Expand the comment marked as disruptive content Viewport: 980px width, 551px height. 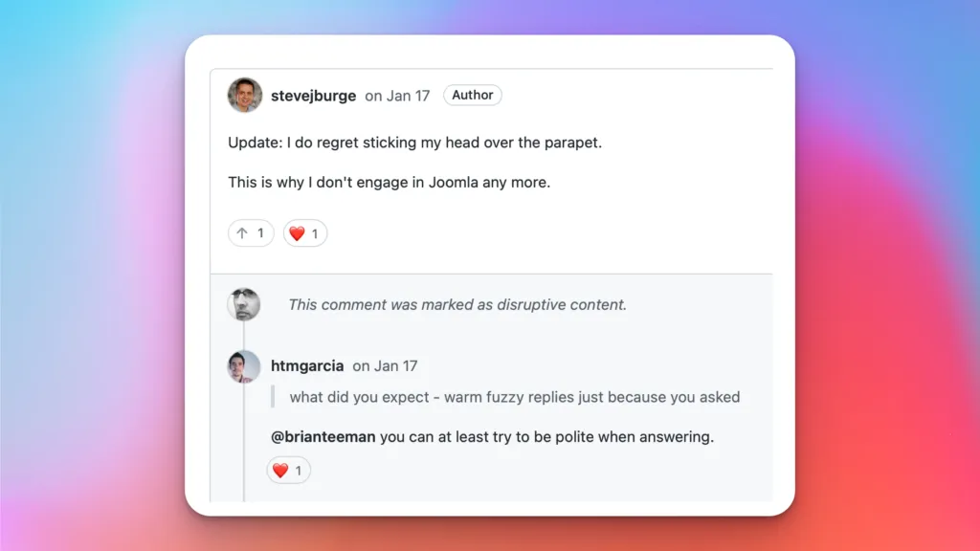click(457, 304)
